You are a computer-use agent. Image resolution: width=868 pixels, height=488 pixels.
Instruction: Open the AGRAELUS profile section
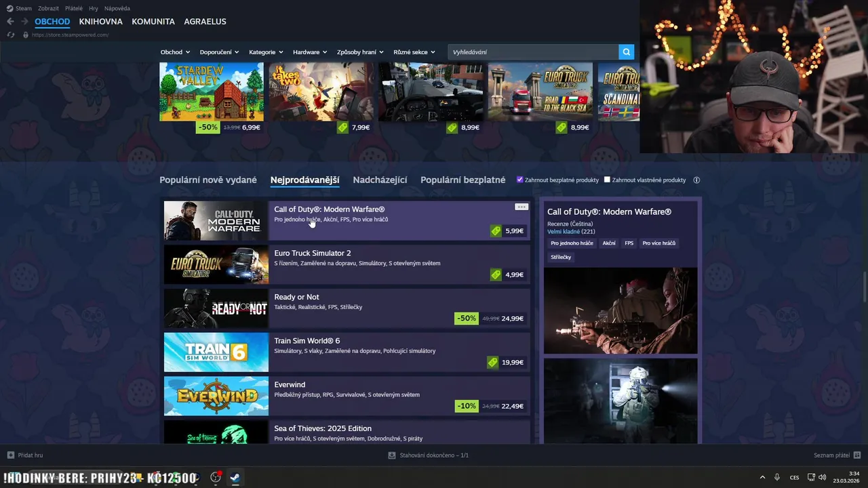(x=205, y=22)
